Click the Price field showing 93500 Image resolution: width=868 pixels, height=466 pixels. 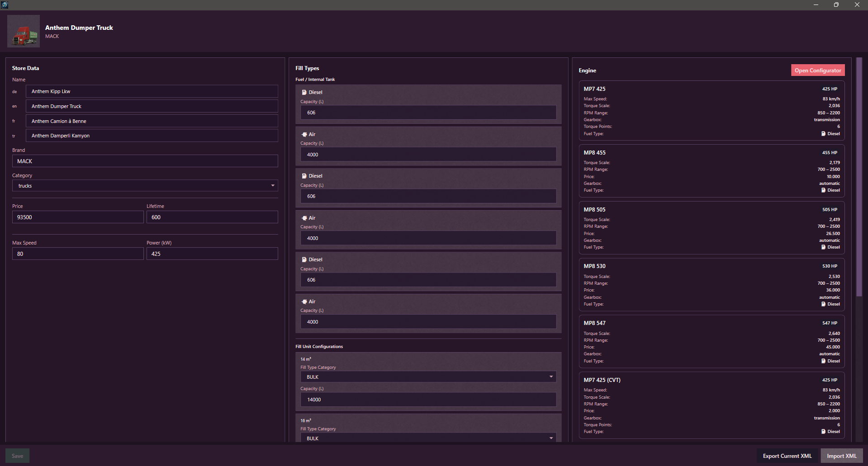click(x=78, y=217)
